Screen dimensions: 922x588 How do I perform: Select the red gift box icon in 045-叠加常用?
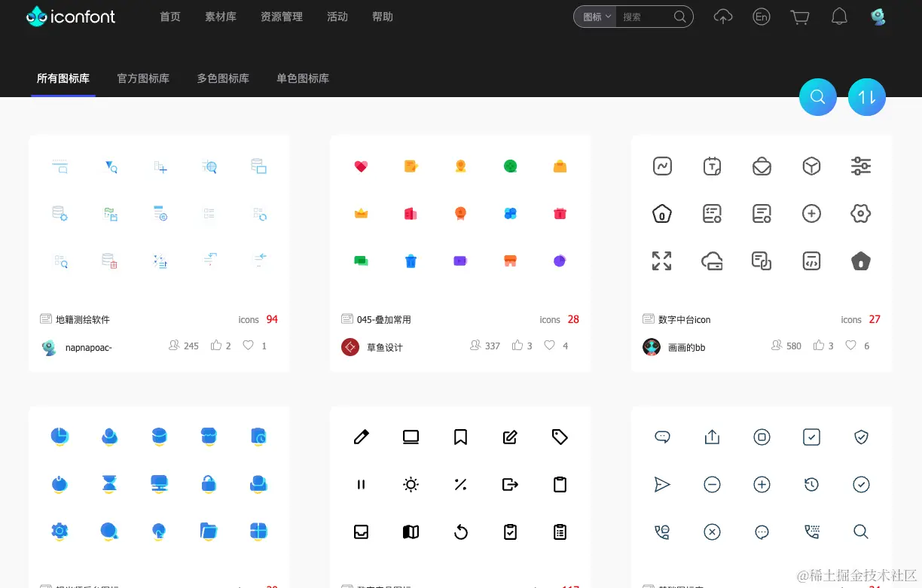(x=560, y=214)
